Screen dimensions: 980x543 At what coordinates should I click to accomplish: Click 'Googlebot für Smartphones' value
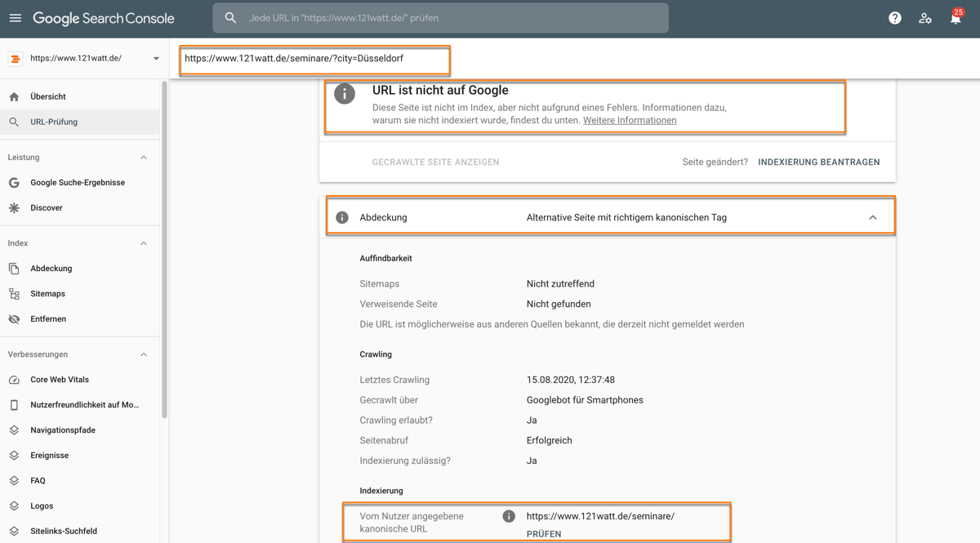tap(585, 400)
